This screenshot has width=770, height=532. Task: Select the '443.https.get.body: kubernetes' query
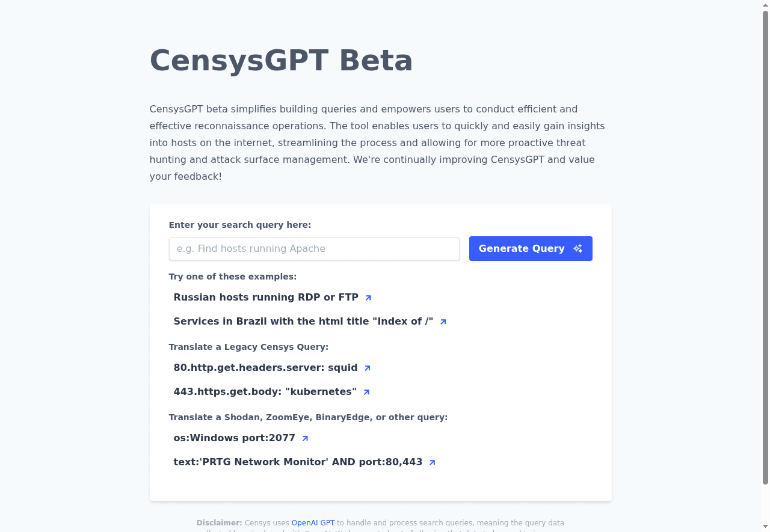265,391
